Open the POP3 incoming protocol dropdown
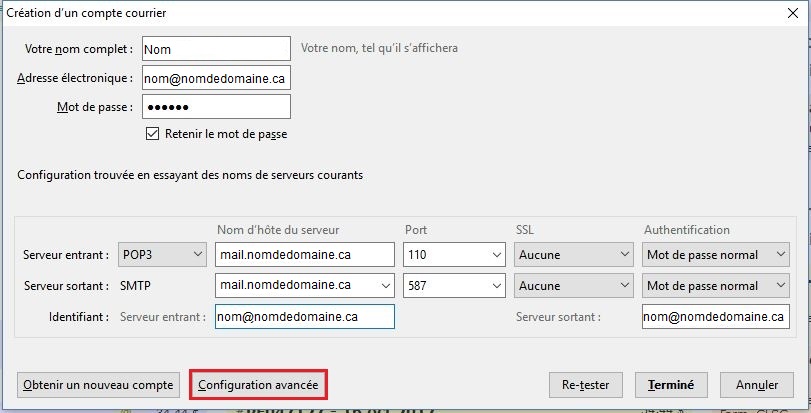Viewport: 811px width, 413px height. tap(162, 255)
